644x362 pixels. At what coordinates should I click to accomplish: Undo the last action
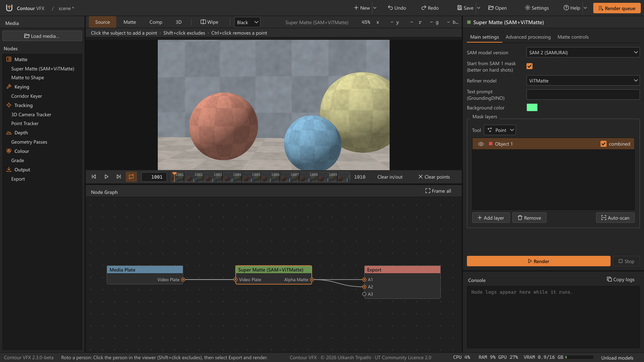397,8
